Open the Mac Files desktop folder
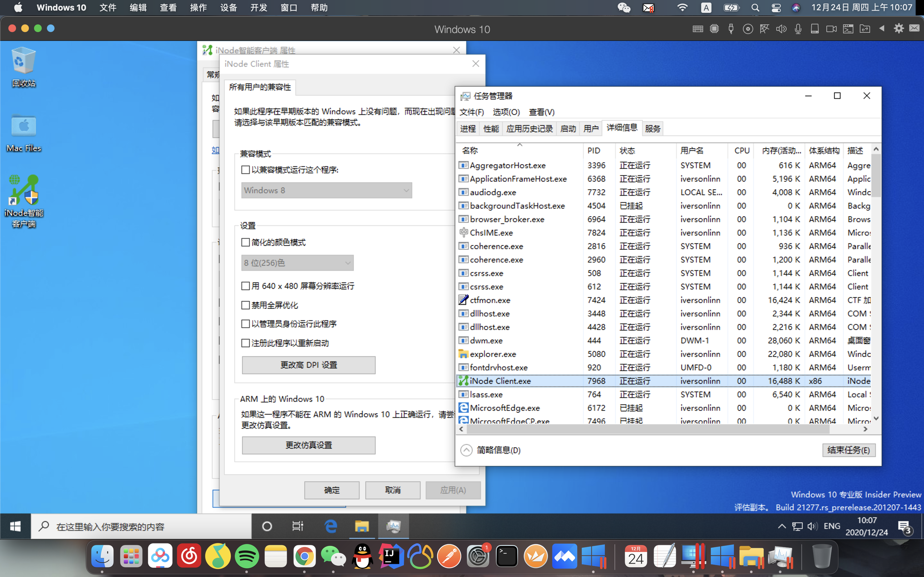924x577 pixels. [x=24, y=126]
